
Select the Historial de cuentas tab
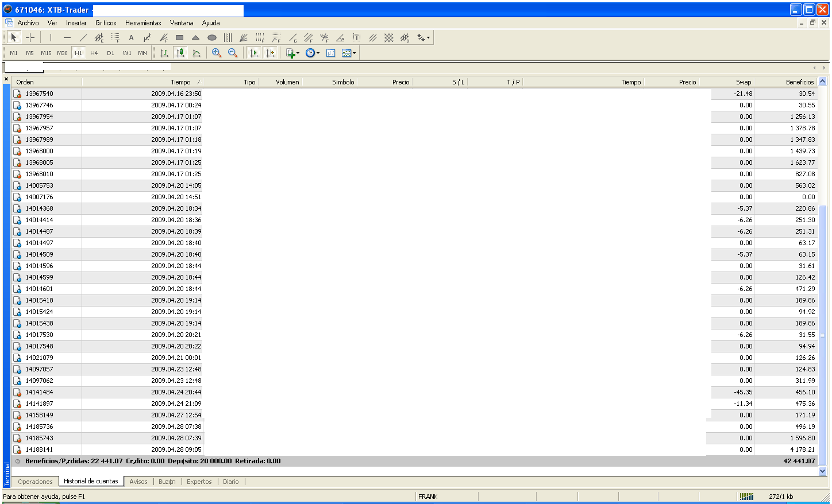[91, 481]
